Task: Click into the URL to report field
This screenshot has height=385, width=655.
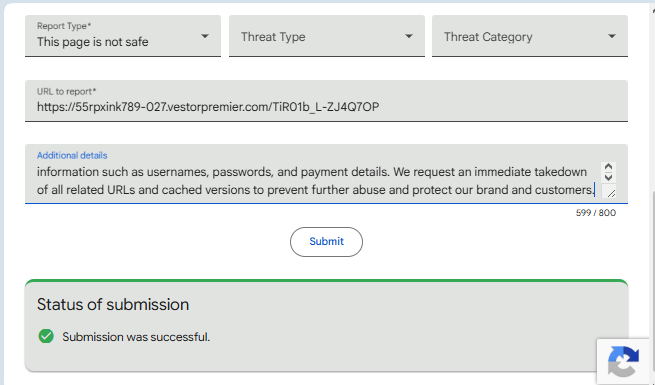Action: pyautogui.click(x=326, y=101)
